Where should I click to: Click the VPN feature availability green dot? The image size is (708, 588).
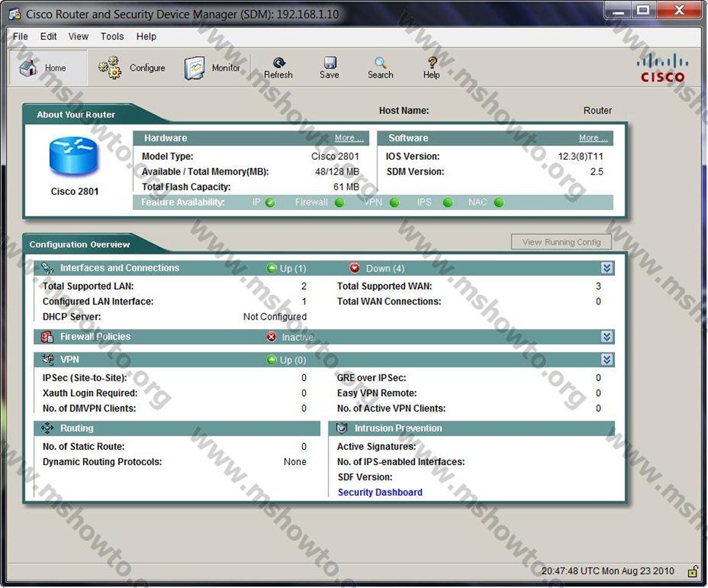(394, 202)
